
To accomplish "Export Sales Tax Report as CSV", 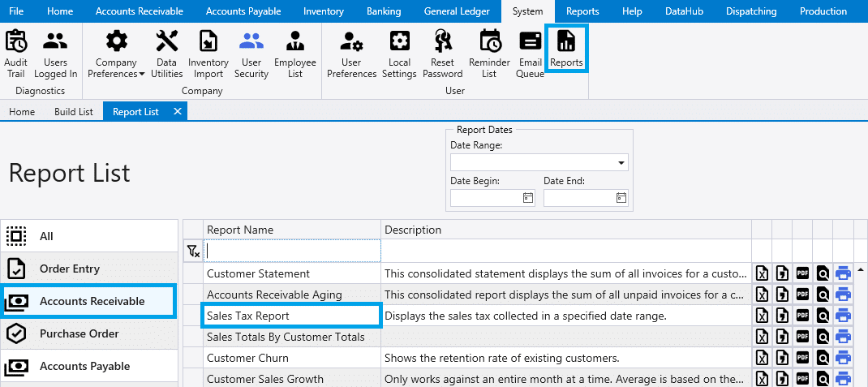I will 782,316.
